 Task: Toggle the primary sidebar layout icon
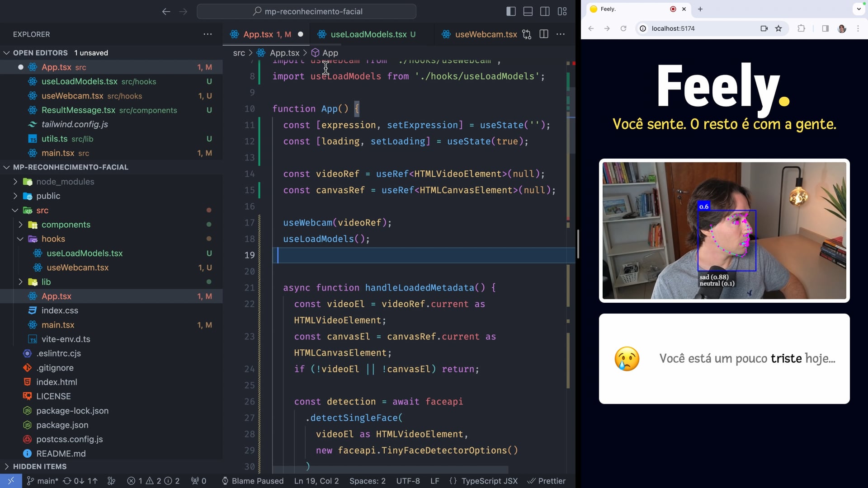coord(511,11)
